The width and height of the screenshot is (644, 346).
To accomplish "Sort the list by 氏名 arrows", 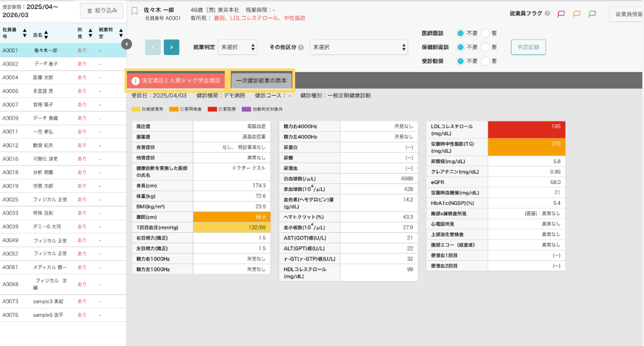I will (x=46, y=35).
